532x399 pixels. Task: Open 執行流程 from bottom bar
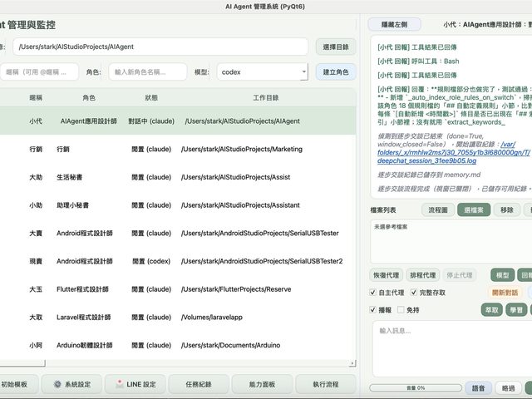(326, 384)
